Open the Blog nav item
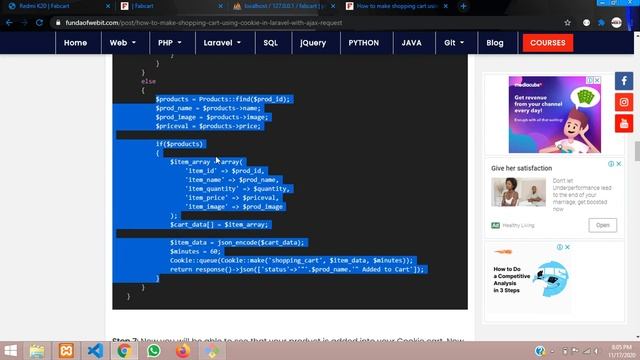The width and height of the screenshot is (640, 360). point(495,43)
